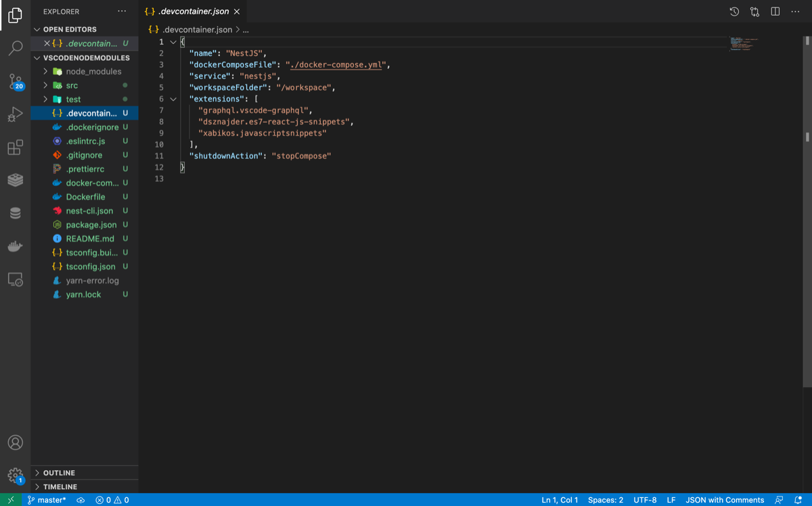Click the editor vertical scrollbar
Screen dimensions: 812x506
807,212
